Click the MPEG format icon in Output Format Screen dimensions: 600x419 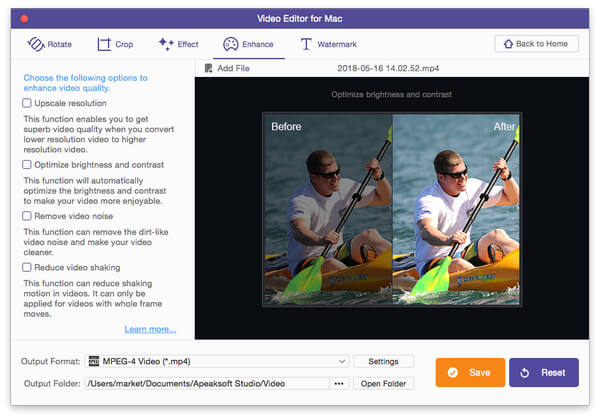click(94, 361)
